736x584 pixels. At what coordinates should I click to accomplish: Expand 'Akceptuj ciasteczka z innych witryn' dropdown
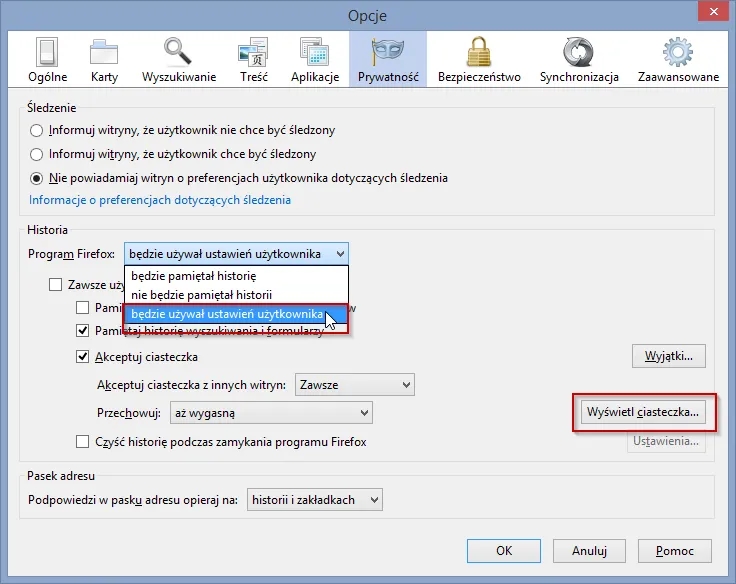[354, 384]
